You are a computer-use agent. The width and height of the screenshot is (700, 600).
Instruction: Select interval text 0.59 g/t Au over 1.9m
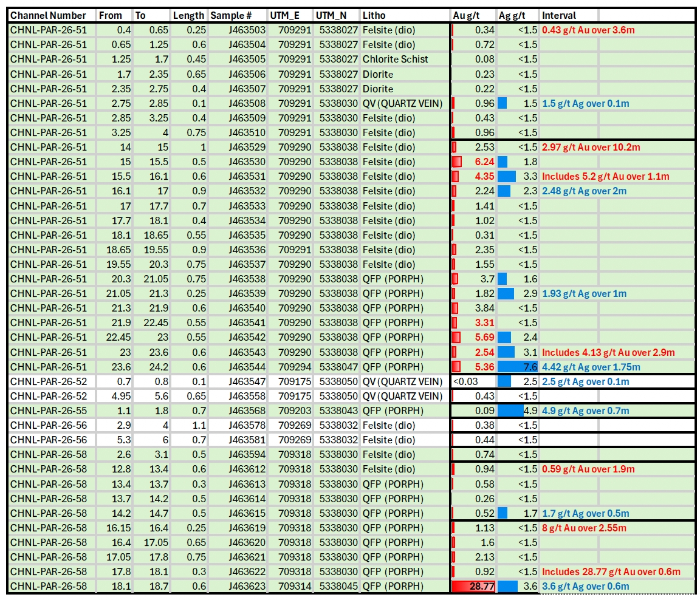[x=588, y=469]
